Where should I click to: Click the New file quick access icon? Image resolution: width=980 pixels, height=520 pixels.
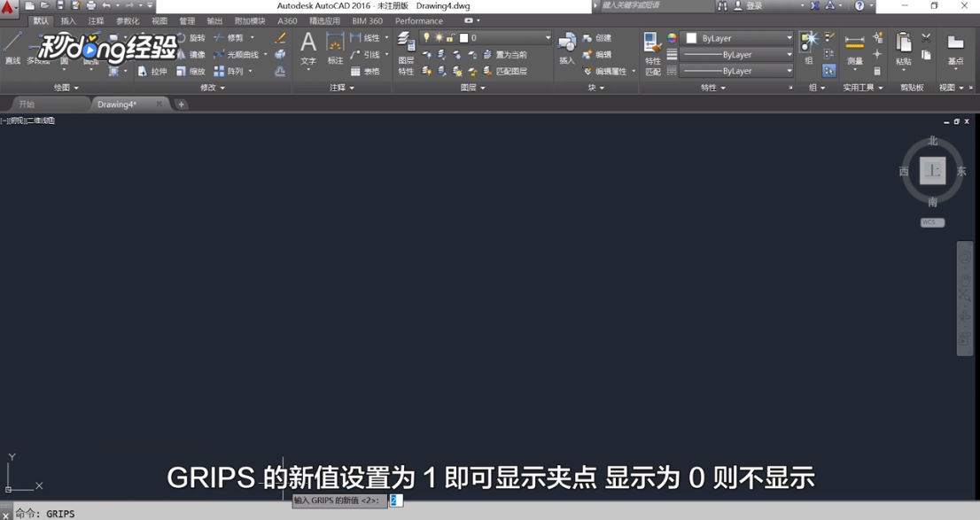click(29, 5)
